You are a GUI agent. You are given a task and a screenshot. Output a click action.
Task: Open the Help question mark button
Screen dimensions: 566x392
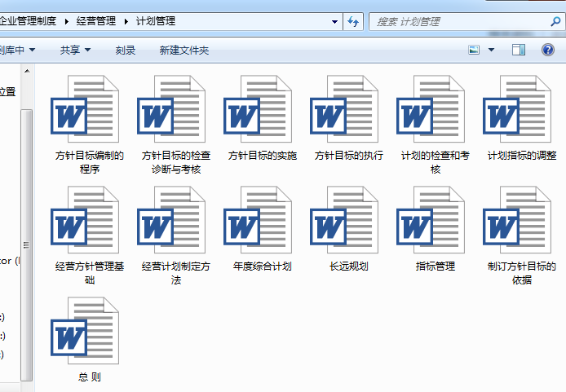(547, 50)
